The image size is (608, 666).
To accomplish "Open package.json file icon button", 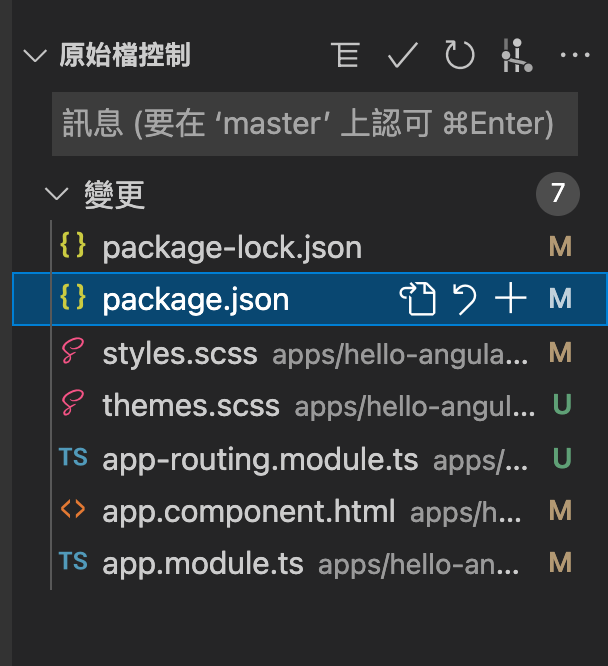I will pyautogui.click(x=417, y=299).
